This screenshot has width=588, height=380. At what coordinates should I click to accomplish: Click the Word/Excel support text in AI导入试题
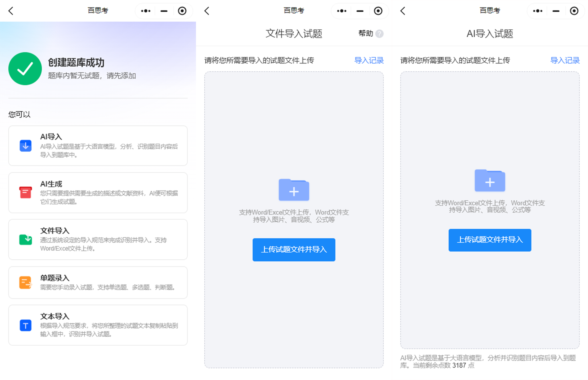(x=490, y=206)
